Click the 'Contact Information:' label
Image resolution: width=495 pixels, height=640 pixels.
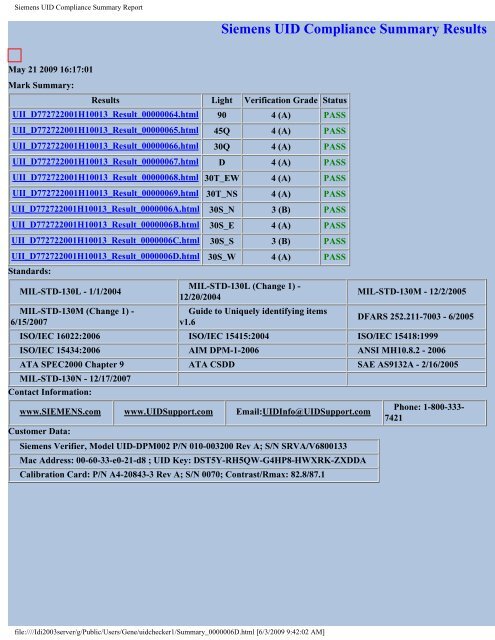coord(50,392)
